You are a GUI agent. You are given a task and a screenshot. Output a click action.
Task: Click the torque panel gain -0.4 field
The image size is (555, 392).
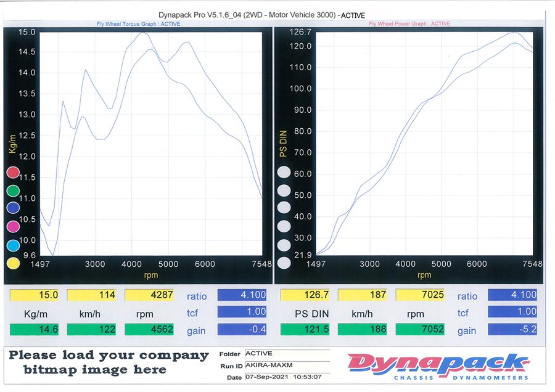[242, 329]
